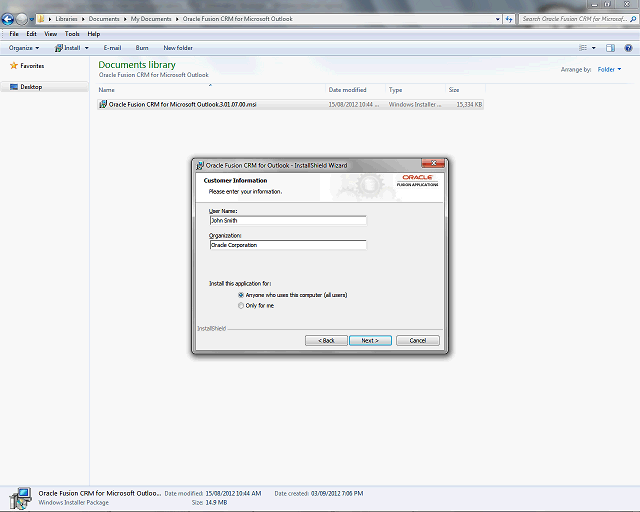Click the Back navigation arrow in Explorer
Image resolution: width=640 pixels, height=512 pixels.
click(8, 19)
